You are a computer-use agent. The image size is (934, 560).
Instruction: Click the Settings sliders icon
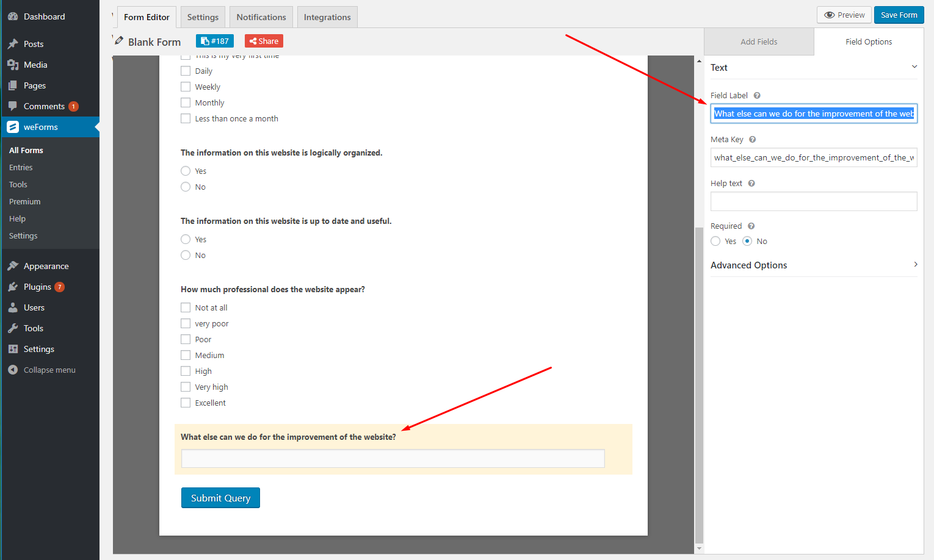click(x=13, y=349)
